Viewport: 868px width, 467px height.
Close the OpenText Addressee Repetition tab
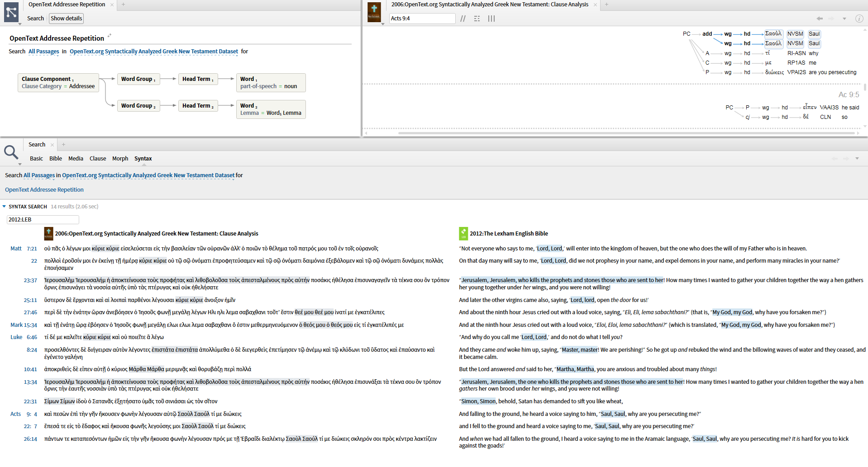112,5
